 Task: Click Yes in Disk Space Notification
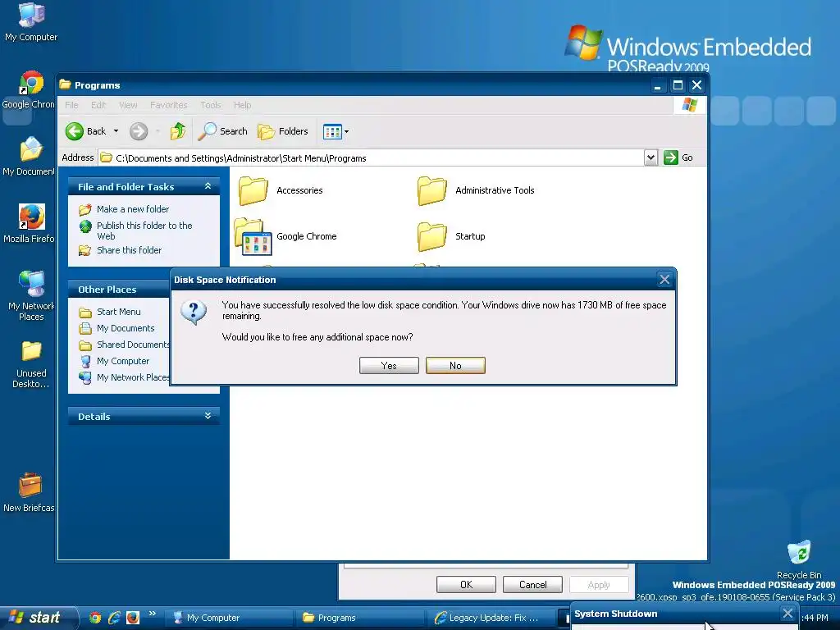tap(389, 365)
